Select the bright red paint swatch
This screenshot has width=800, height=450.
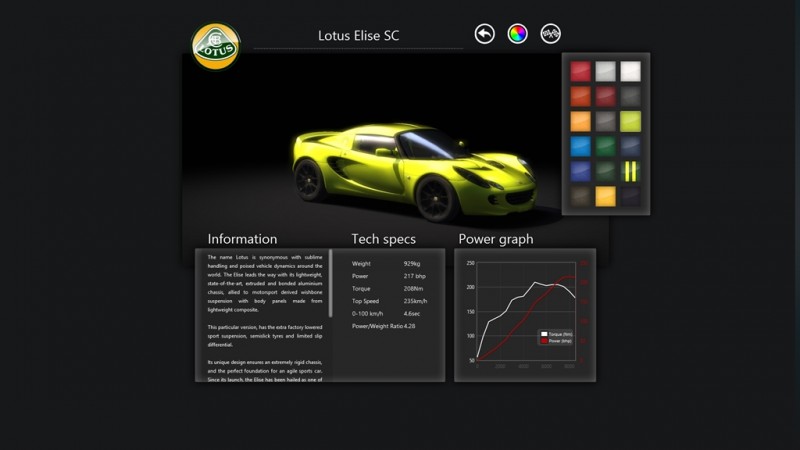tap(581, 71)
